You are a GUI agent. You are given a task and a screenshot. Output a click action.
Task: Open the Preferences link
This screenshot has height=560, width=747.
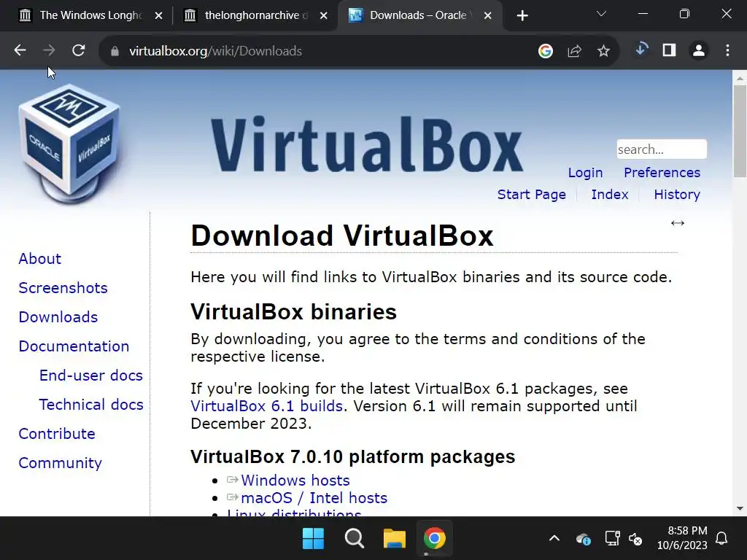662,172
